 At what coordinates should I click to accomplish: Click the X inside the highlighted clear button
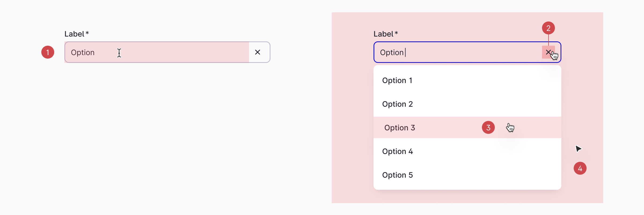[x=549, y=52]
